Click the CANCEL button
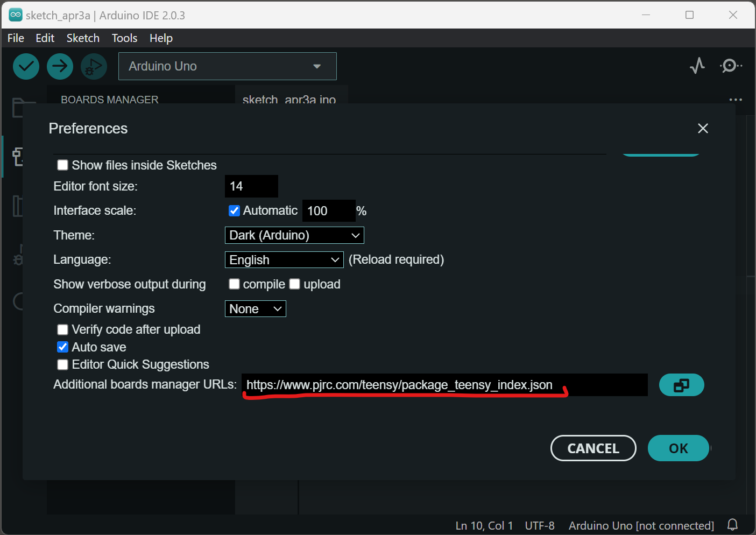The image size is (756, 535). point(594,448)
